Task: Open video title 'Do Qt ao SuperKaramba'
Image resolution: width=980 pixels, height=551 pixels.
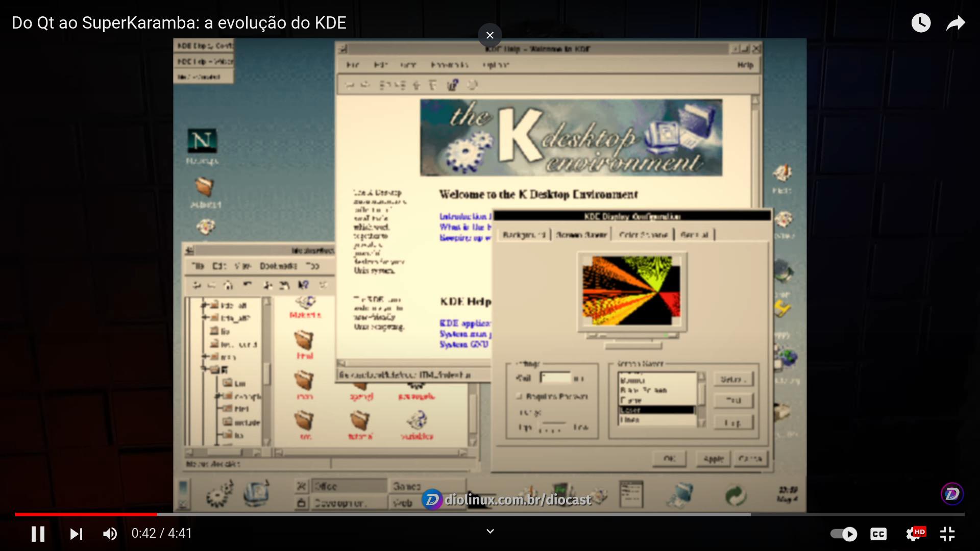Action: pos(179,23)
